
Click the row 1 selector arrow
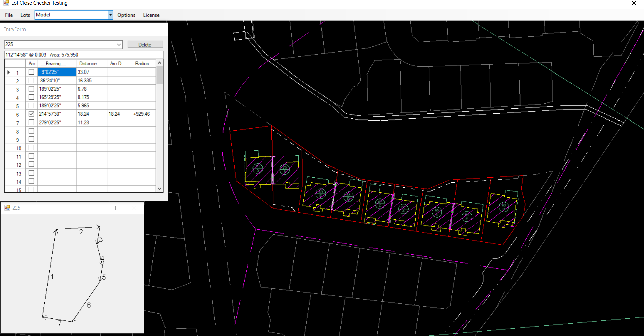click(x=9, y=72)
